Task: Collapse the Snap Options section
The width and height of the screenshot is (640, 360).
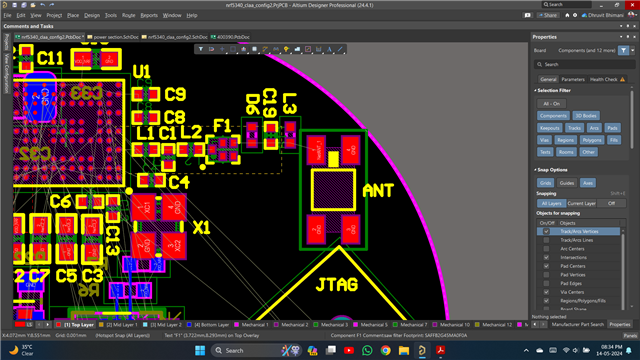Action: 536,170
